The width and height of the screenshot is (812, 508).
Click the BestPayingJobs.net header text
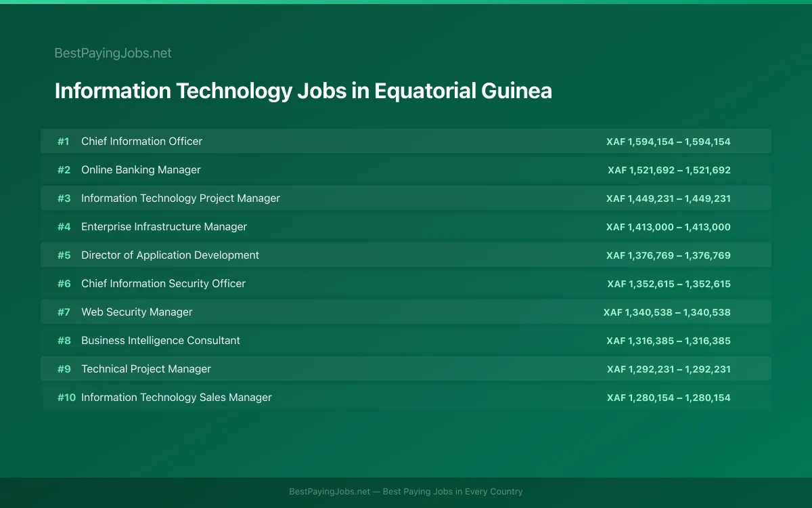(x=113, y=53)
